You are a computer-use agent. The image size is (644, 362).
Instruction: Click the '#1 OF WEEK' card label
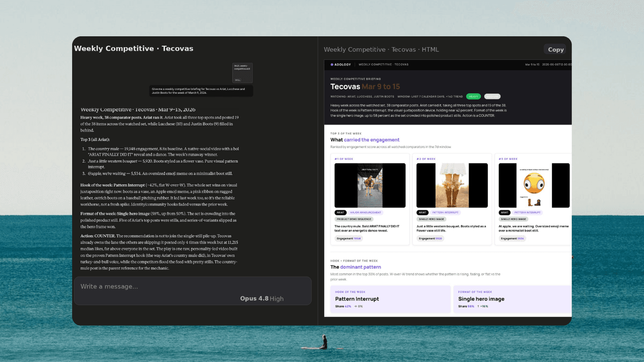(344, 159)
